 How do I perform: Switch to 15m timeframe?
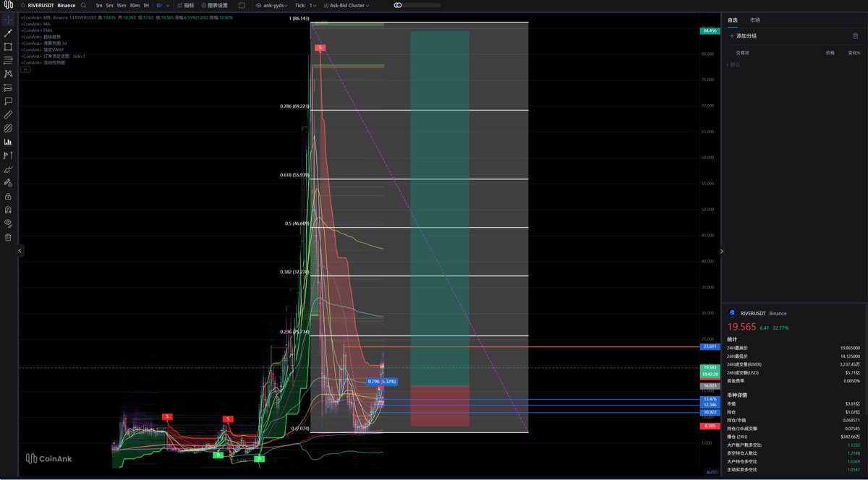(121, 5)
